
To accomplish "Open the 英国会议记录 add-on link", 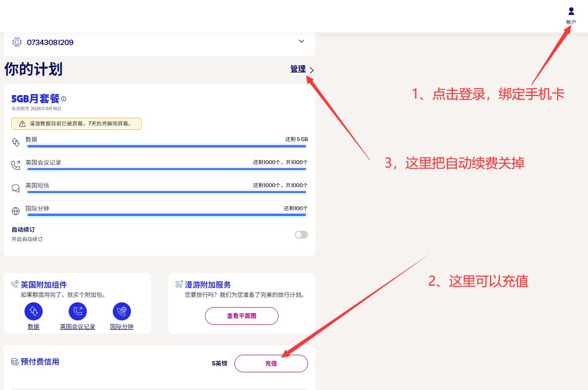I will [x=77, y=327].
